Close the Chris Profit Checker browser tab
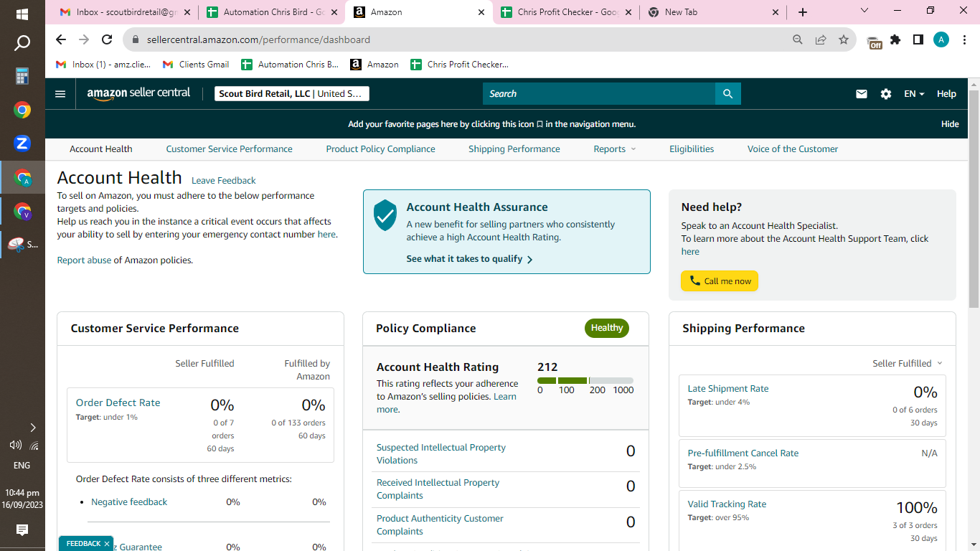 coord(628,12)
